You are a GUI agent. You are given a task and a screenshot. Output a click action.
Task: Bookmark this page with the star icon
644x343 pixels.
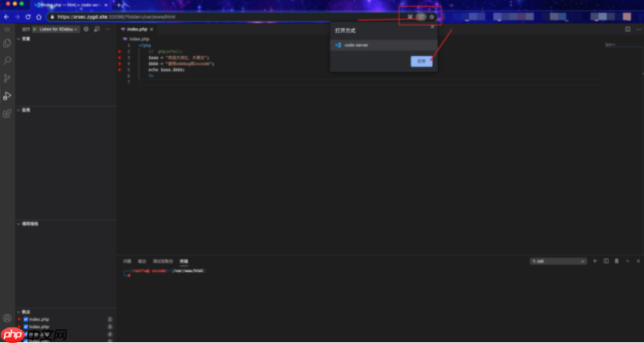click(x=431, y=16)
